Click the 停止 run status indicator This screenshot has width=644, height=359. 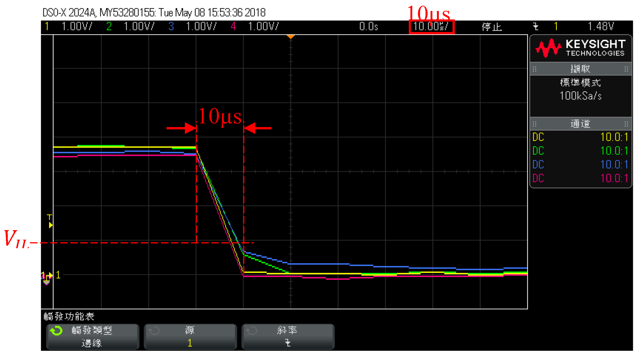(x=491, y=26)
